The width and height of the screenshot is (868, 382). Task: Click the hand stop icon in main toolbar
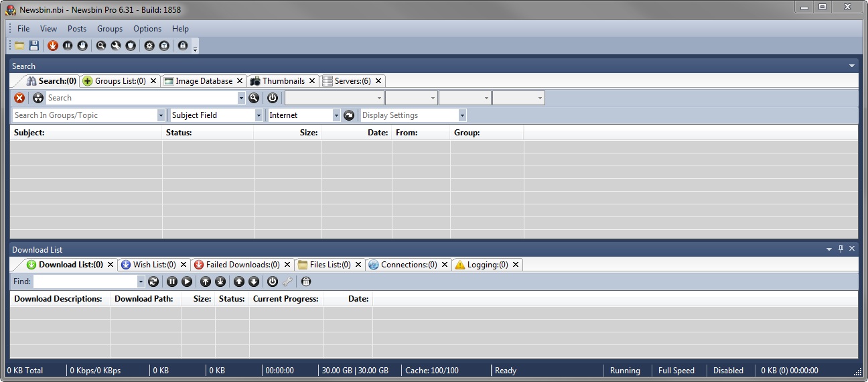[x=82, y=46]
